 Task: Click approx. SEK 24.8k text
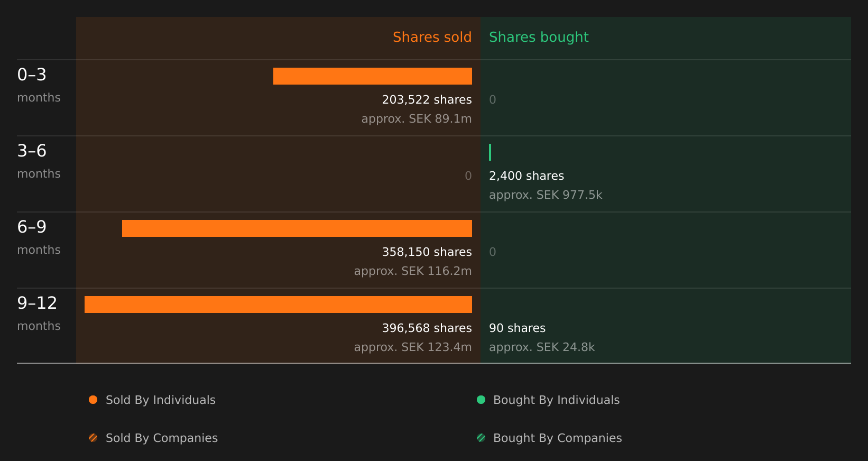542,347
